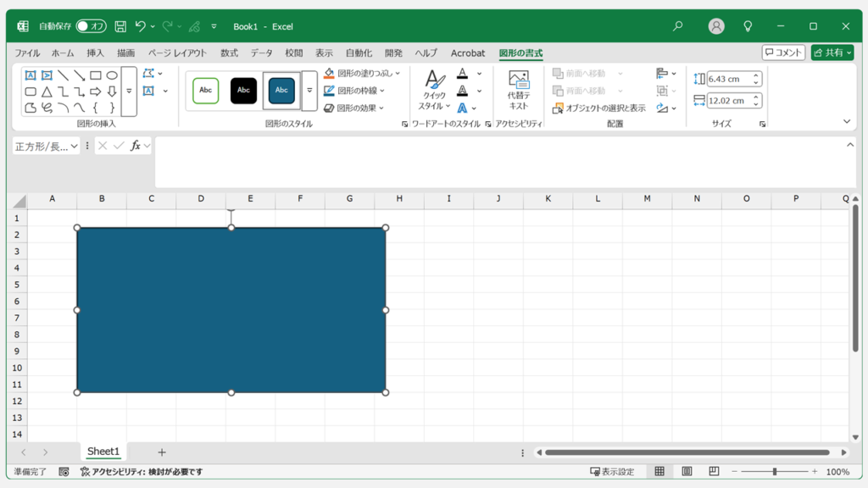Switch to the normal view button in the status bar
Viewport: 868px width, 488px height.
pyautogui.click(x=659, y=472)
